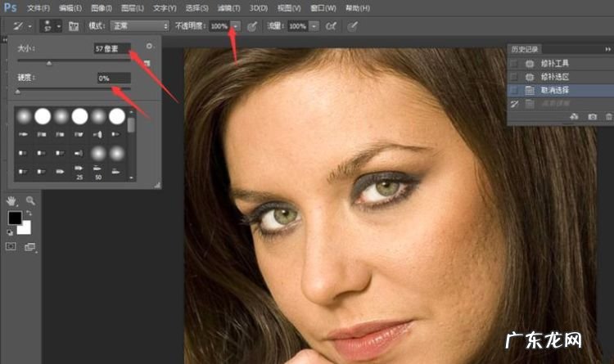Delete current history state trash icon
The height and width of the screenshot is (364, 614).
click(607, 117)
